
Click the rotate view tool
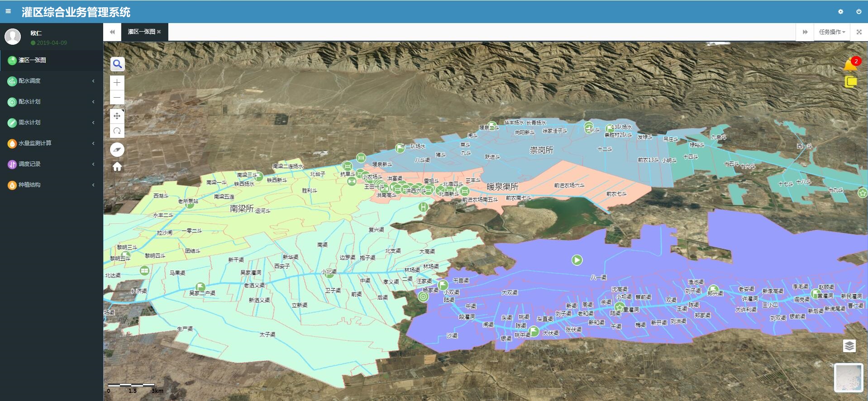pos(117,131)
